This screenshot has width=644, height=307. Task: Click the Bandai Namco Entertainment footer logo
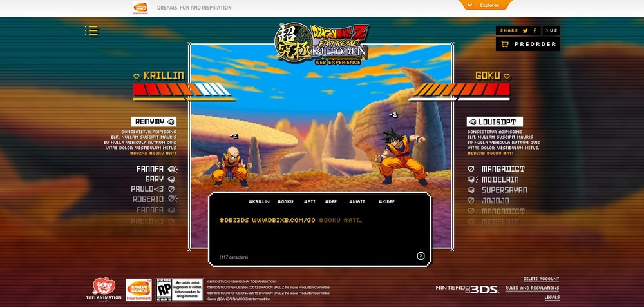pyautogui.click(x=138, y=290)
